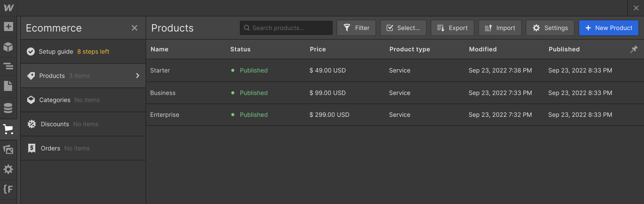The image size is (644, 204).
Task: Open the Pages panel
Action: tap(8, 86)
